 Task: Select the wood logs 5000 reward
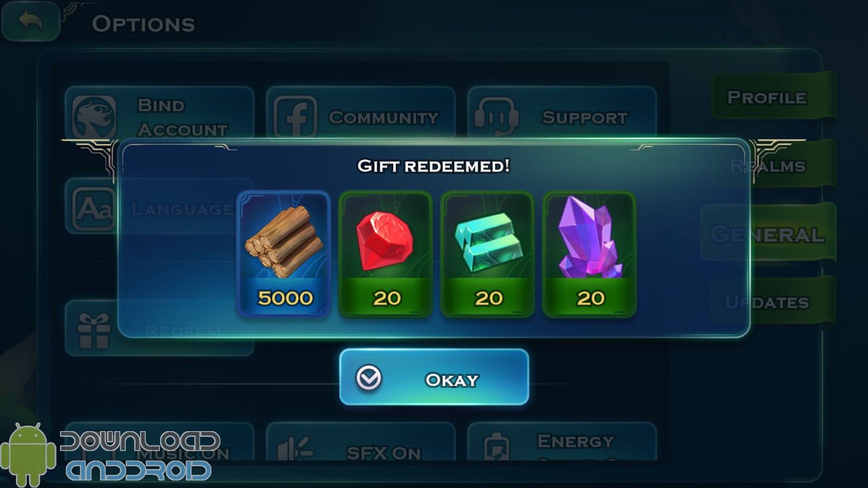(284, 254)
